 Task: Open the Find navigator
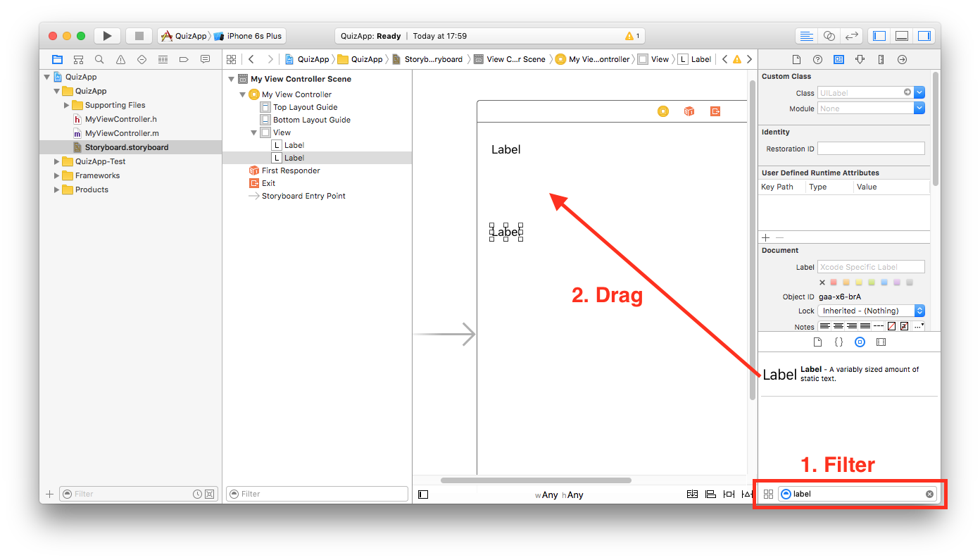click(x=99, y=59)
